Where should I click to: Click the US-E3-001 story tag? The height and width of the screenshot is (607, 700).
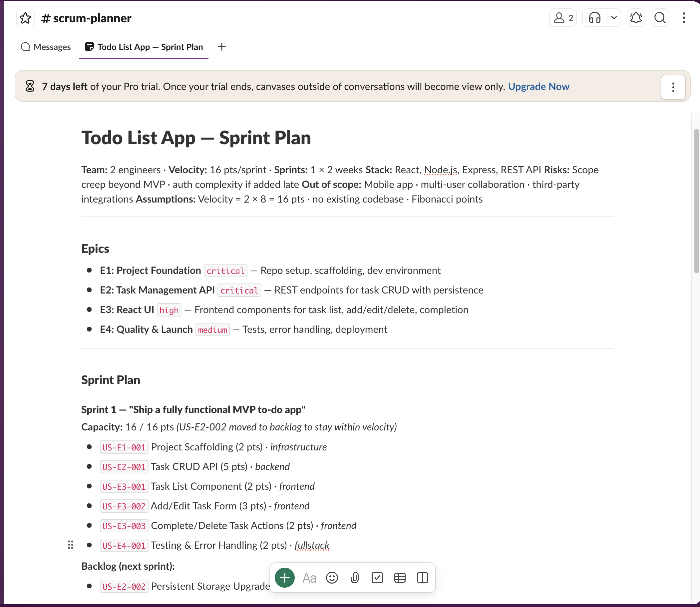click(124, 486)
